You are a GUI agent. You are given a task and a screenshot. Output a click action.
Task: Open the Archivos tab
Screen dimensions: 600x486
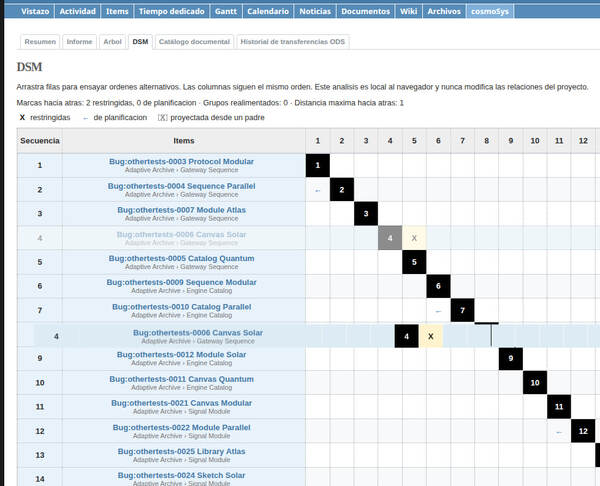click(444, 11)
